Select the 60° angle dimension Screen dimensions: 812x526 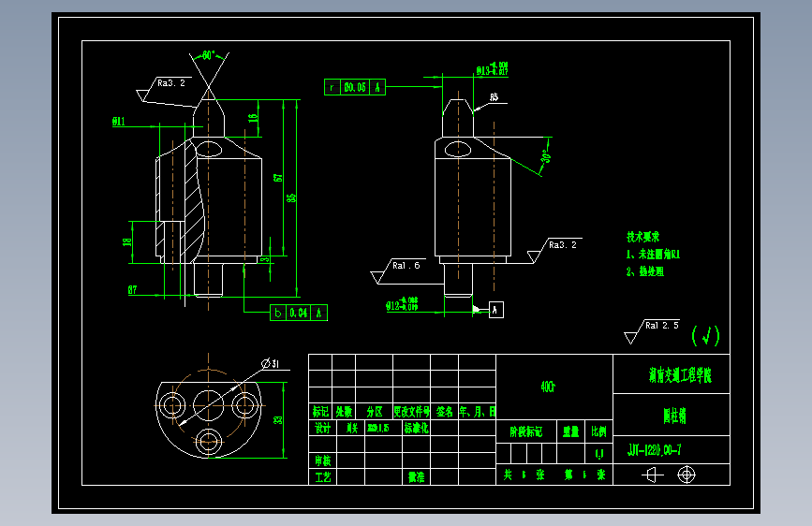click(x=208, y=55)
